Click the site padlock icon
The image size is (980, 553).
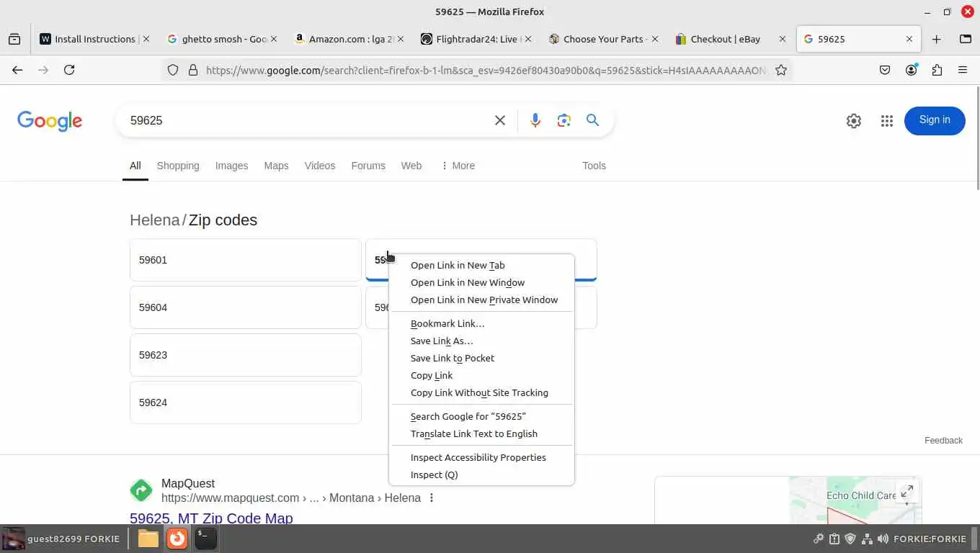point(192,70)
